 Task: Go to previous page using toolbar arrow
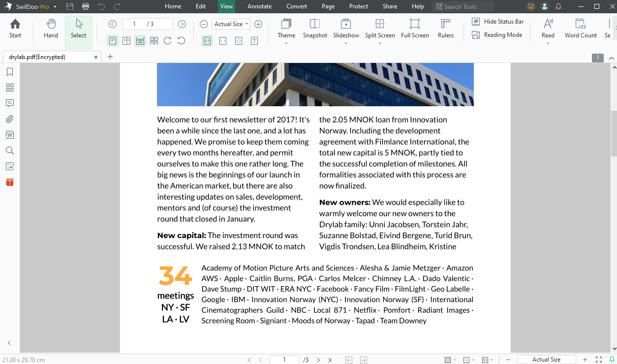(113, 24)
